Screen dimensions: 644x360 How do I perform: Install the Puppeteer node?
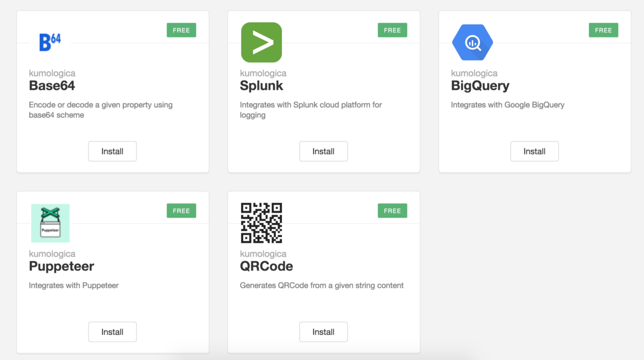[112, 332]
